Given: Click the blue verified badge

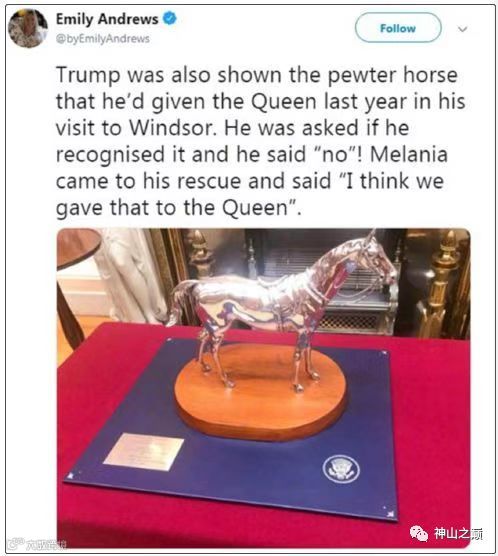Looking at the screenshot, I should pyautogui.click(x=170, y=18).
